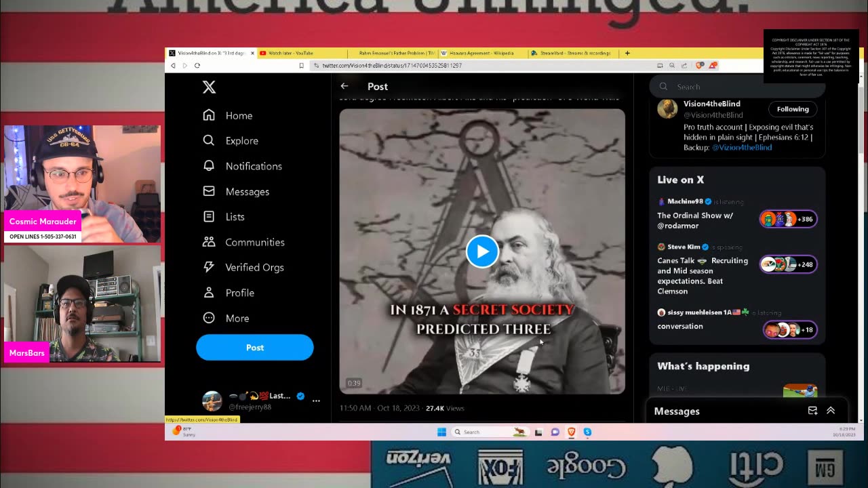Click the Following button for Vision4theBlind
The width and height of the screenshot is (868, 488).
coord(793,109)
